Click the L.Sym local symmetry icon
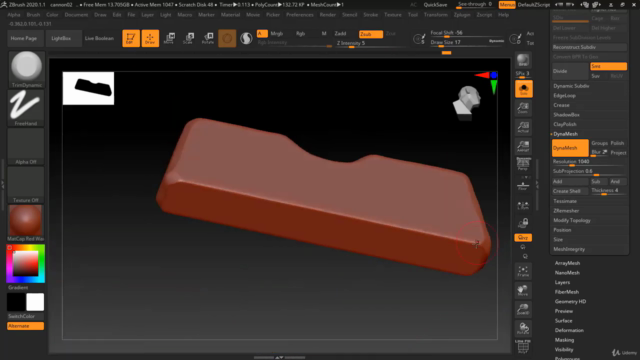This screenshot has height=360, width=640. pos(523,205)
